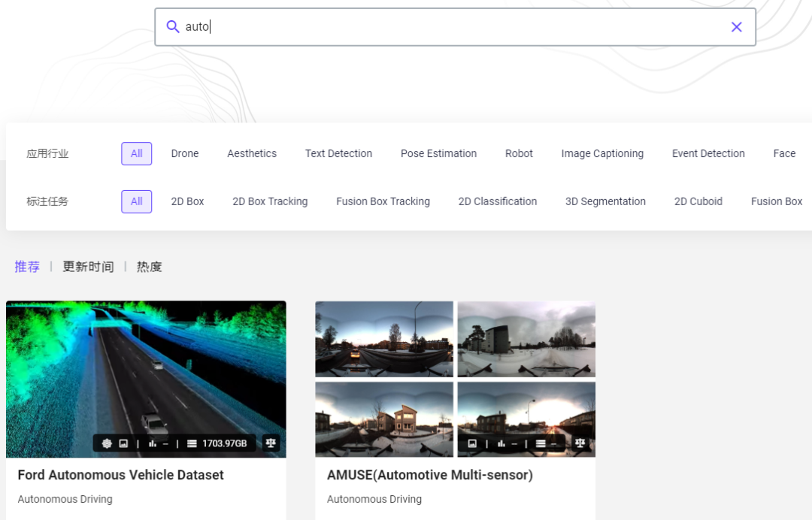
Task: Click the bar chart icon on AMUSE card
Action: tap(501, 443)
